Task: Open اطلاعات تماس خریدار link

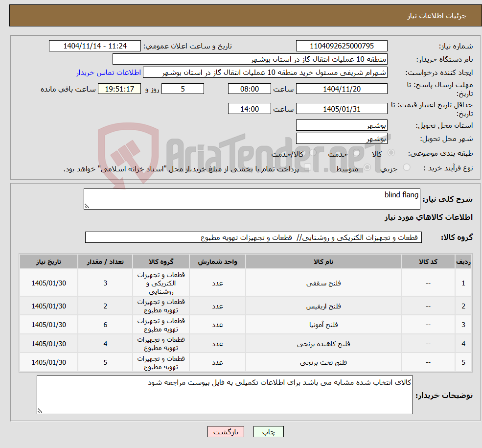Action: [x=109, y=72]
